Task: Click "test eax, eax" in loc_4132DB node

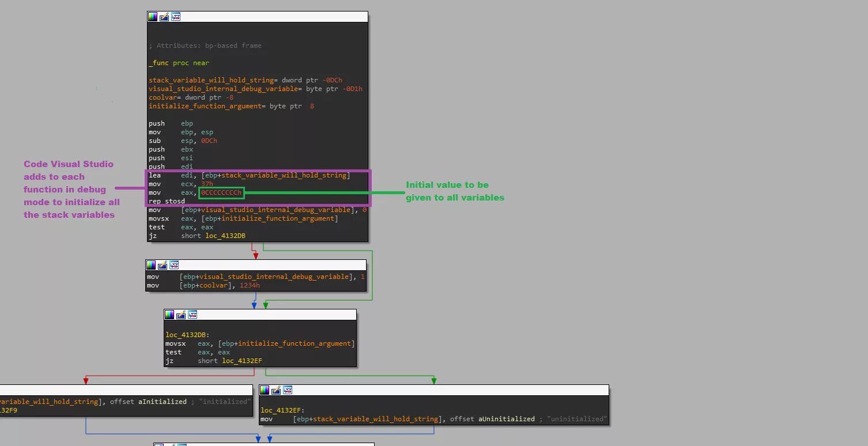Action: click(198, 352)
